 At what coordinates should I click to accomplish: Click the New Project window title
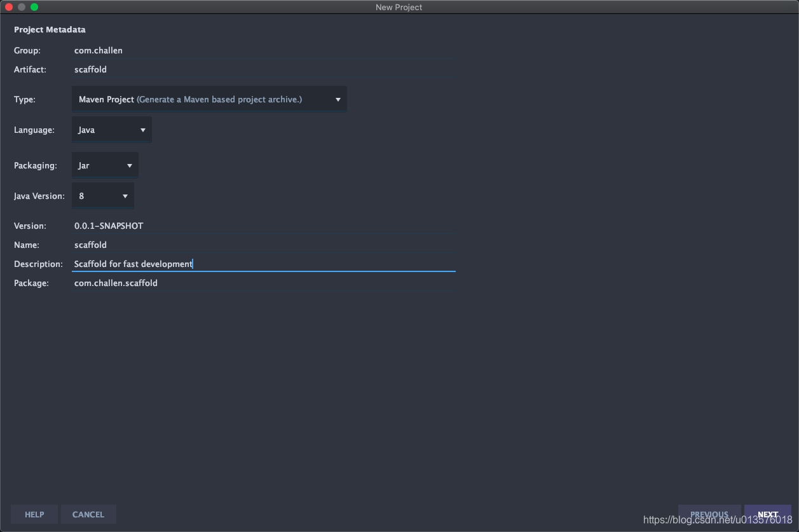tap(399, 7)
